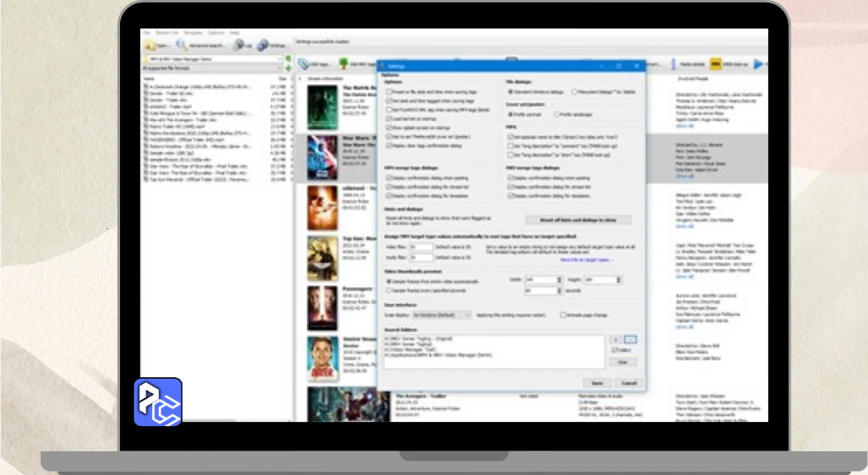Toggle Set date and time tagged checkbox

click(x=389, y=100)
